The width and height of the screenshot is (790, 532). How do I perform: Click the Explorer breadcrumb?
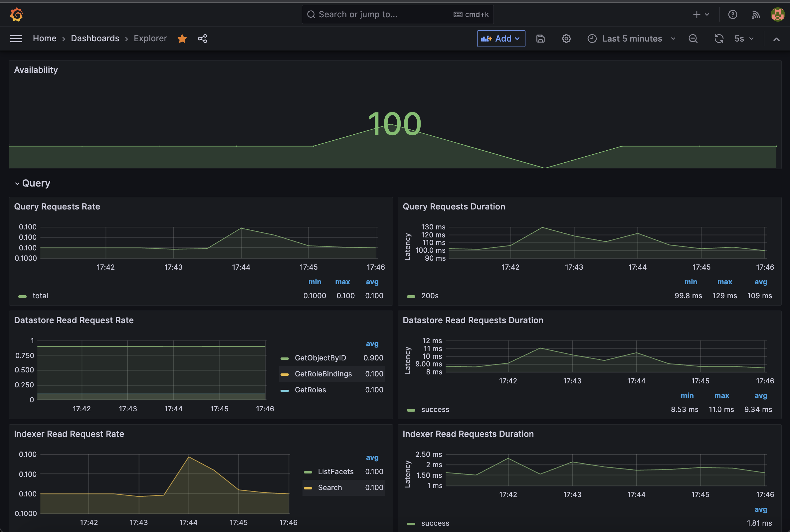coord(150,38)
